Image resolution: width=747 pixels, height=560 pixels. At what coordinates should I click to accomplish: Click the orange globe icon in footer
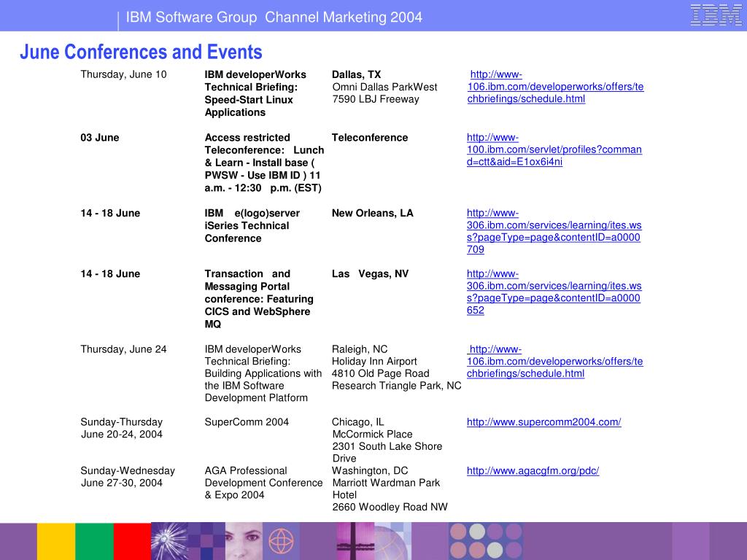coord(281,542)
